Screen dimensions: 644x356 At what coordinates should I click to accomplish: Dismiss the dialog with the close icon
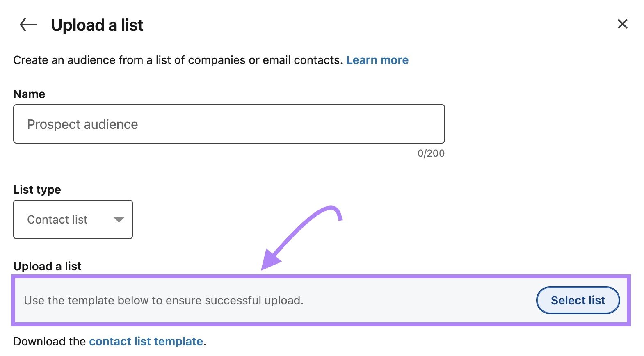[622, 24]
